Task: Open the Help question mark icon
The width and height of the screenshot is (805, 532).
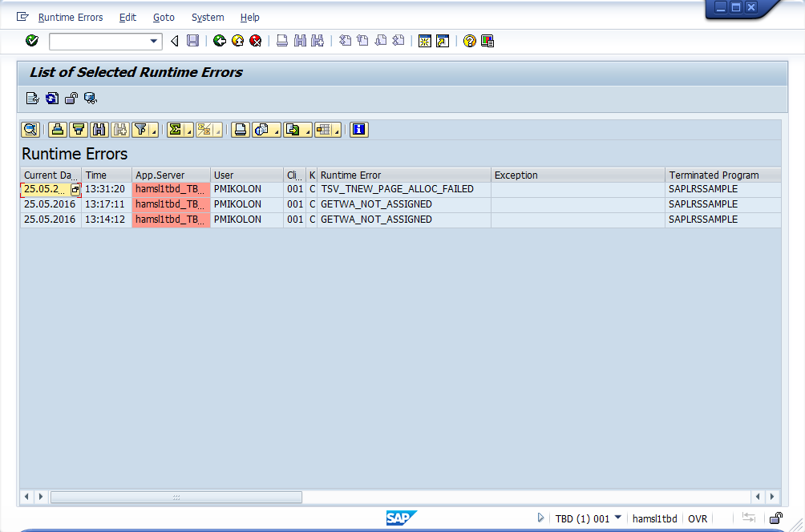Action: click(x=470, y=41)
